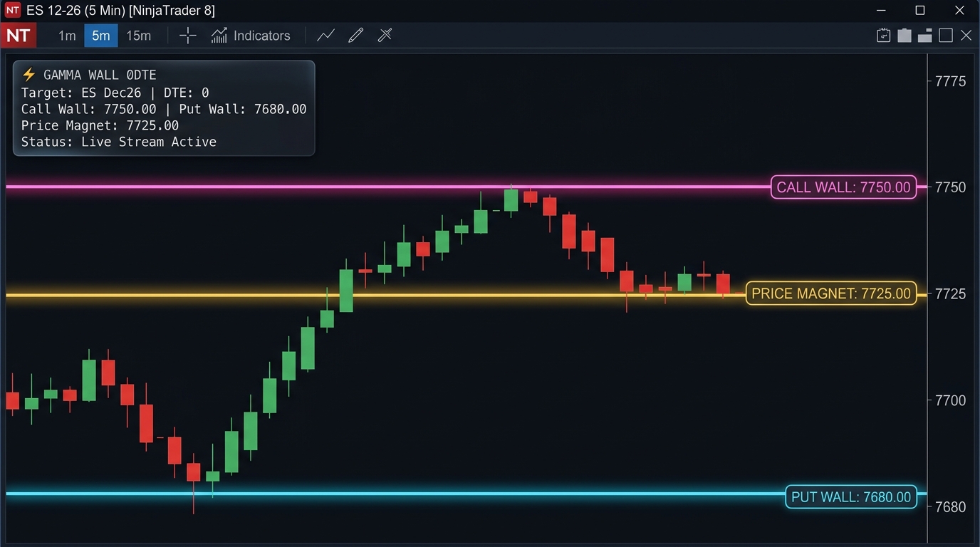The height and width of the screenshot is (547, 980).
Task: Maximize the NinjaTrader window from the title bar
Action: 920,11
